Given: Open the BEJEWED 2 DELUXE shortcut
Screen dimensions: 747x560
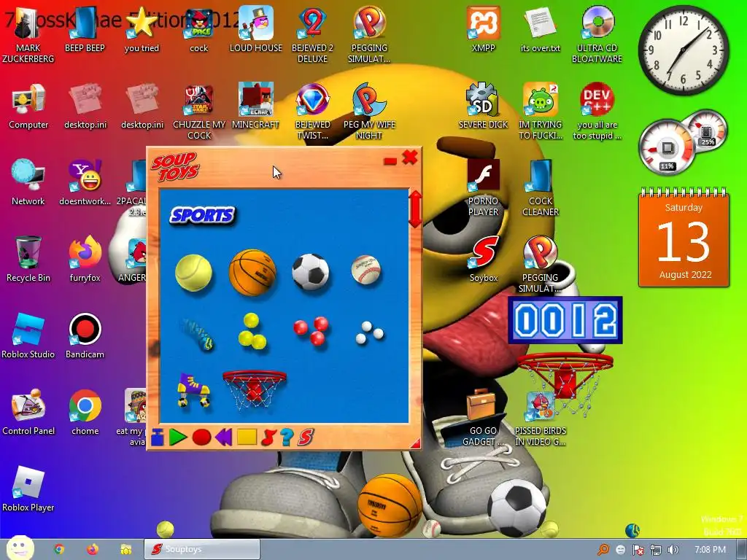Looking at the screenshot, I should [x=312, y=34].
